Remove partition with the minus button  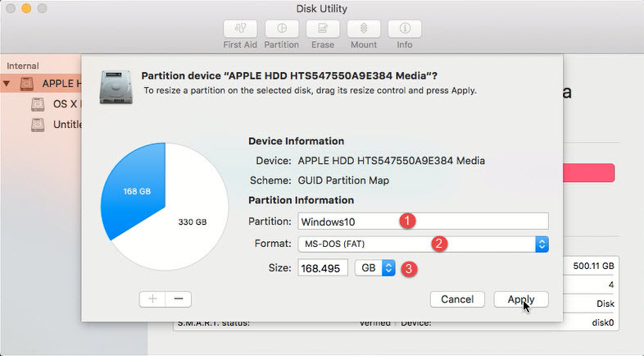(x=179, y=299)
